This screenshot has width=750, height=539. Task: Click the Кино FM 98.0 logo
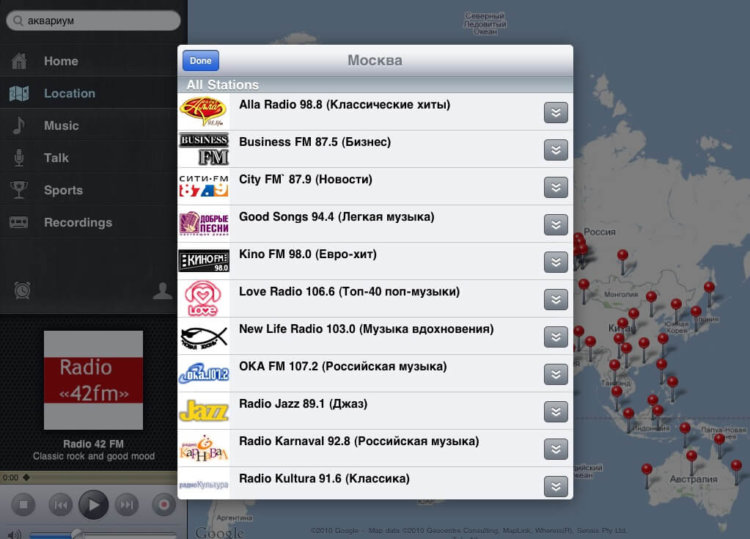pos(204,261)
